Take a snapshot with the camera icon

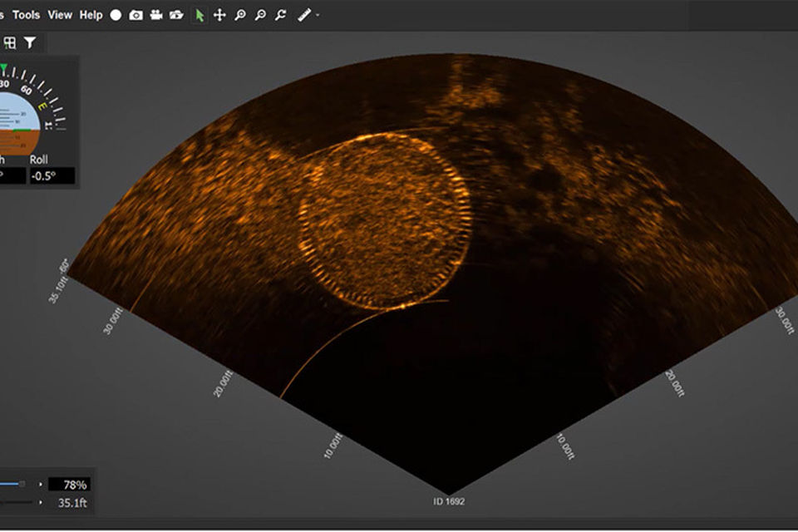pos(135,15)
